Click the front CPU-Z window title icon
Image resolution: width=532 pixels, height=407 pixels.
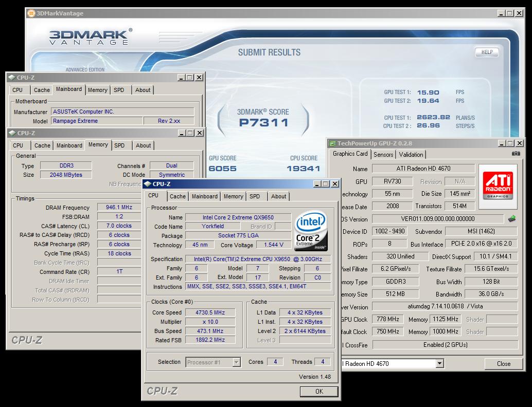(147, 184)
